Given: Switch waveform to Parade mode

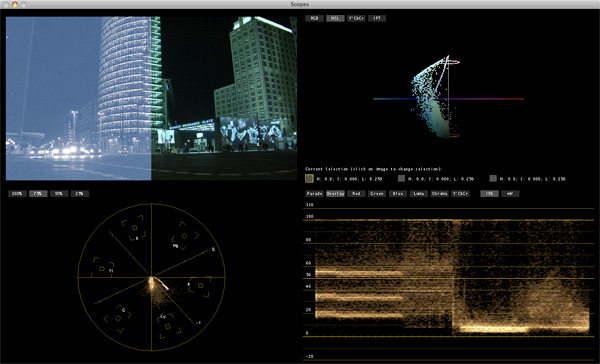Looking at the screenshot, I should pyautogui.click(x=315, y=194).
